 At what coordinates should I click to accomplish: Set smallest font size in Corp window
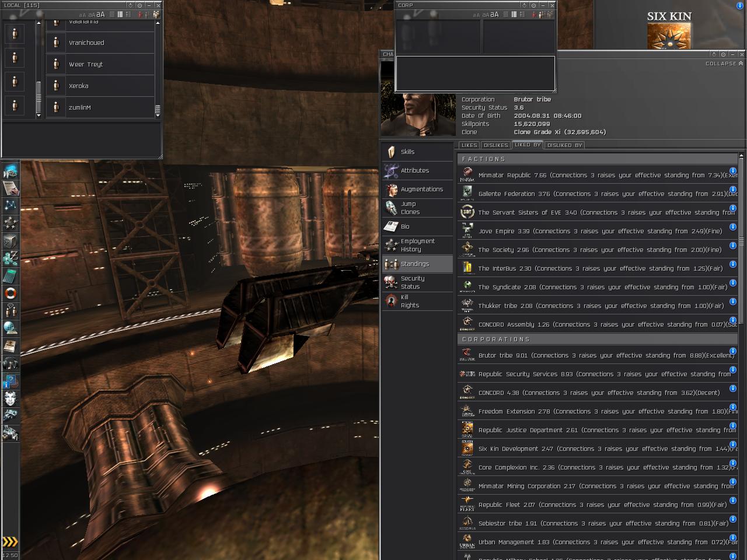pyautogui.click(x=476, y=15)
